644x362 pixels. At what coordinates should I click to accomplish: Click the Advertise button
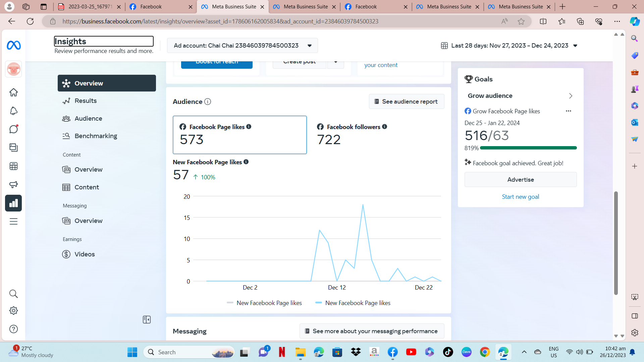point(521,180)
